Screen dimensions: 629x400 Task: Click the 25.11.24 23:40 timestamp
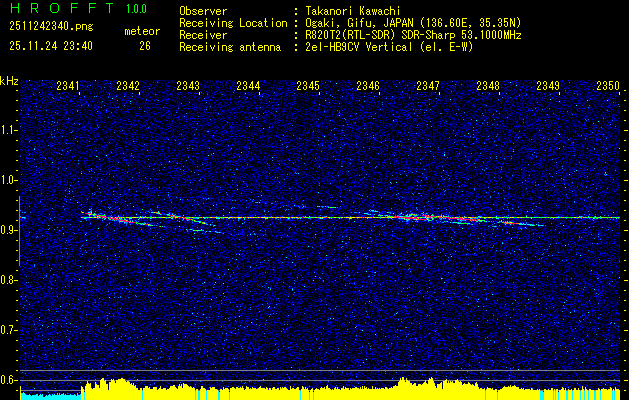click(50, 45)
